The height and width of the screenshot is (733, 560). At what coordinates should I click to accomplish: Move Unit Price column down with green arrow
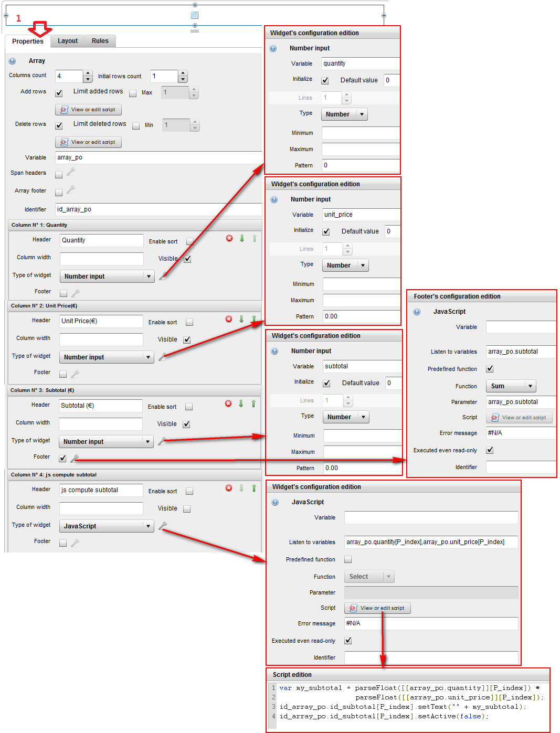(241, 319)
